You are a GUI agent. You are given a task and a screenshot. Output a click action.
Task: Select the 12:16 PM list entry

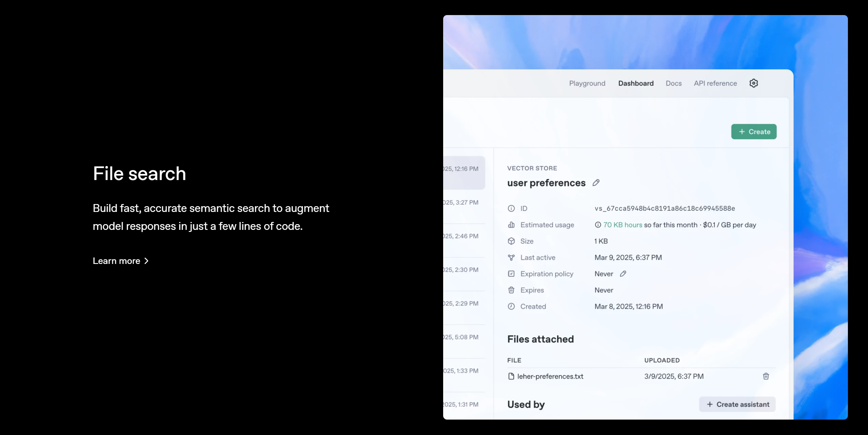(x=464, y=172)
